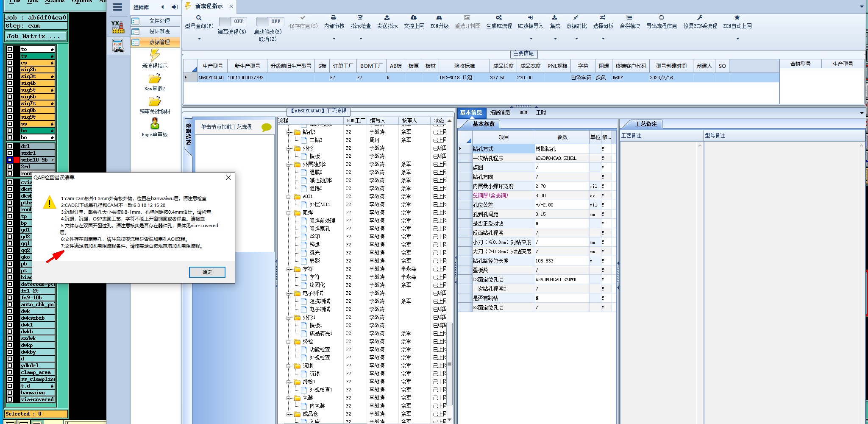Collapse the 电子测试 tree folder
The height and width of the screenshot is (424, 868).
coord(289,293)
